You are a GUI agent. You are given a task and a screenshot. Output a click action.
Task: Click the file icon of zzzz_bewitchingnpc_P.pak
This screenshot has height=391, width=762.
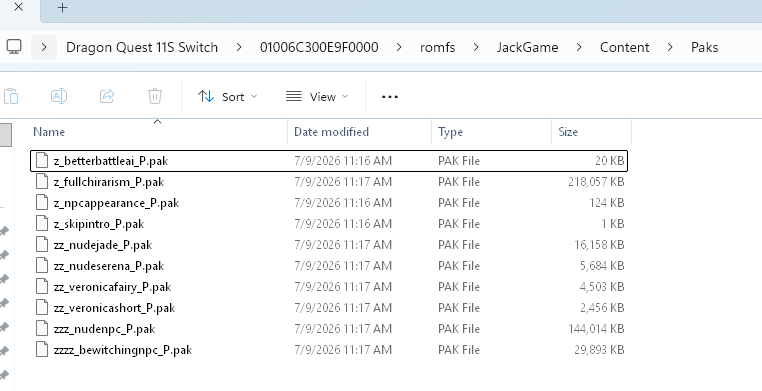coord(42,350)
